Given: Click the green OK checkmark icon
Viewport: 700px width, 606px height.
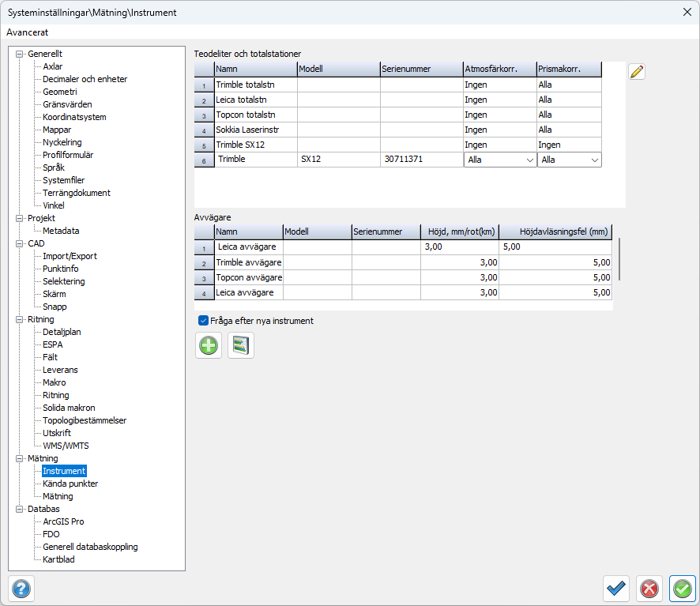Looking at the screenshot, I should click(682, 589).
